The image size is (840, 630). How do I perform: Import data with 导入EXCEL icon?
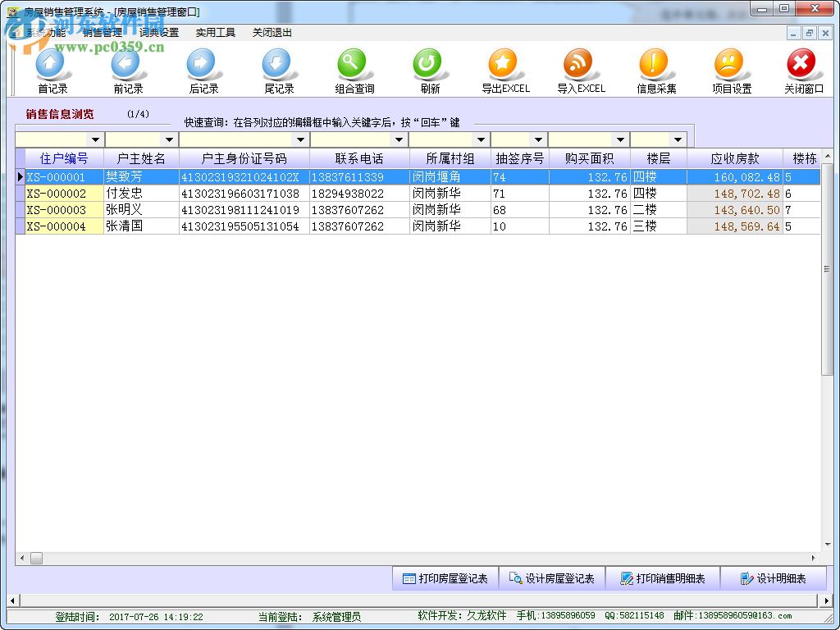581,71
